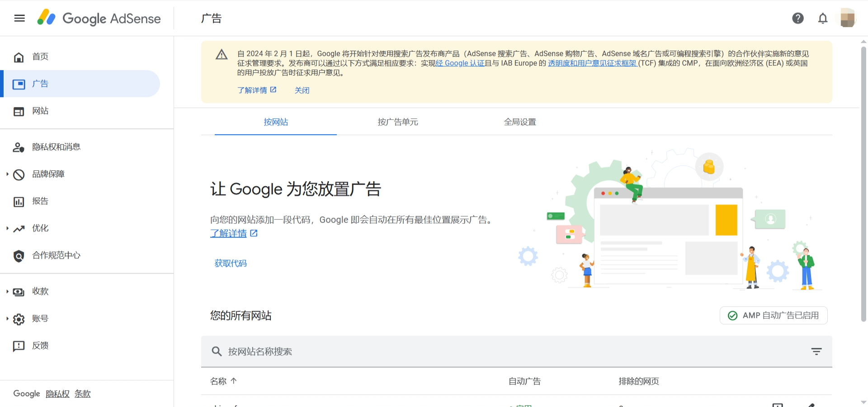Follow the 经 Google 认证 link
Image resolution: width=868 pixels, height=407 pixels.
click(460, 63)
